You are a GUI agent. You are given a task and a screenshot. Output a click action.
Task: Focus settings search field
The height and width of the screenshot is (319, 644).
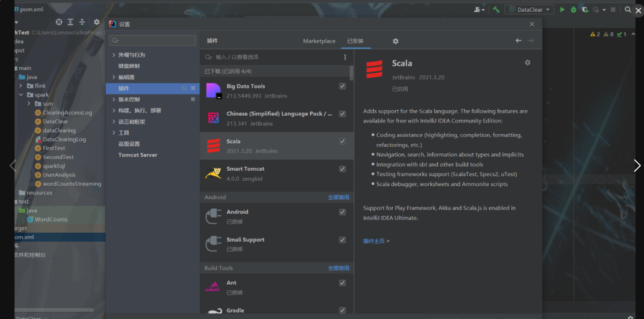coord(153,40)
